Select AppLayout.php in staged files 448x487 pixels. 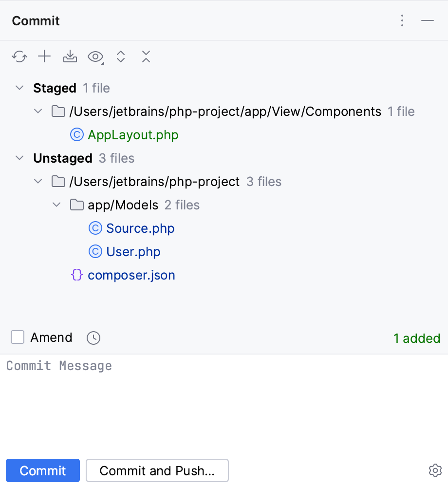[133, 135]
